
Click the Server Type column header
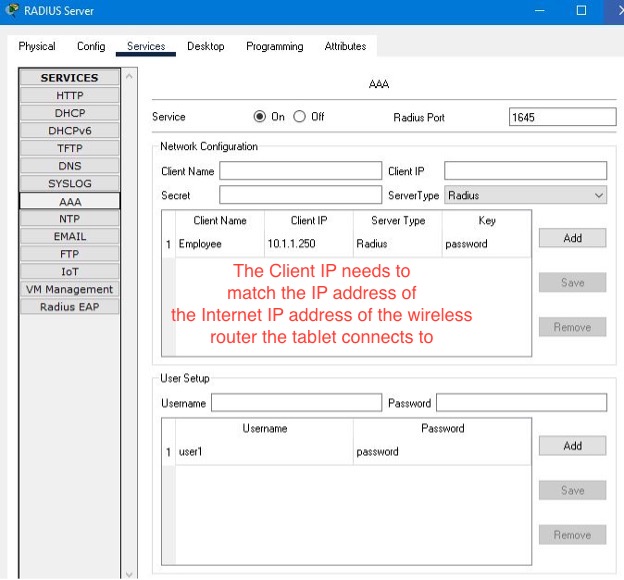point(398,221)
